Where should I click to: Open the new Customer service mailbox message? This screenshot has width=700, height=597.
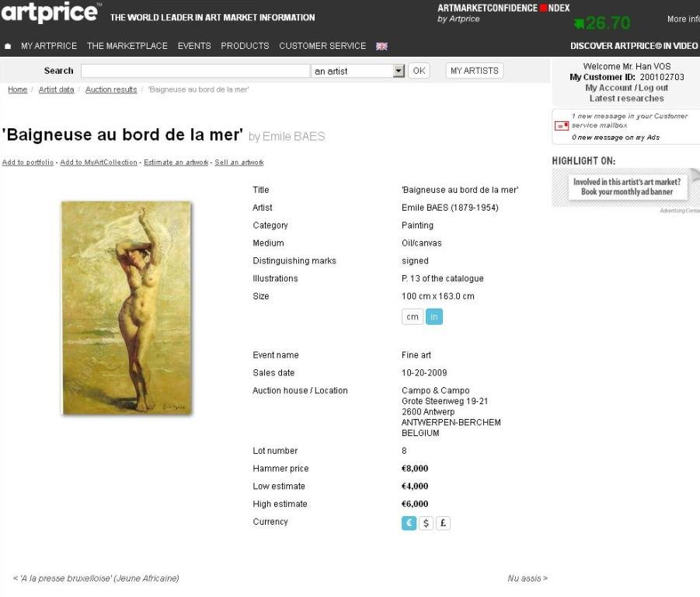pos(629,120)
